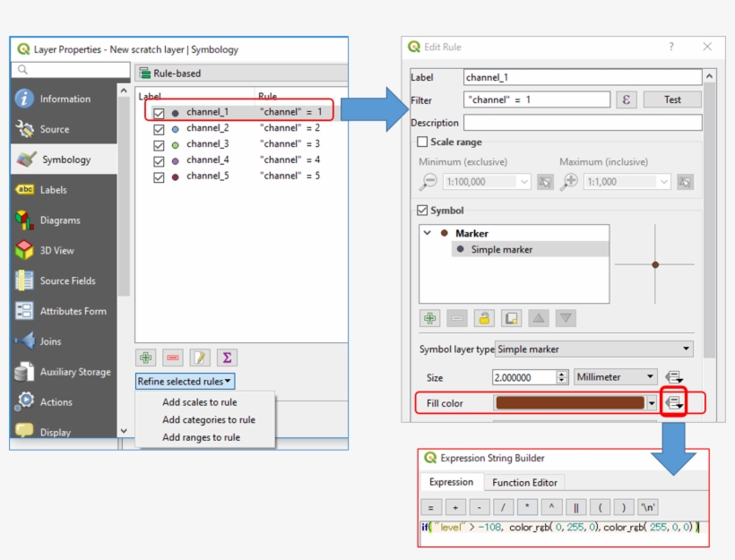735x560 pixels.
Task: Choose Add categories to rule
Action: (x=208, y=419)
